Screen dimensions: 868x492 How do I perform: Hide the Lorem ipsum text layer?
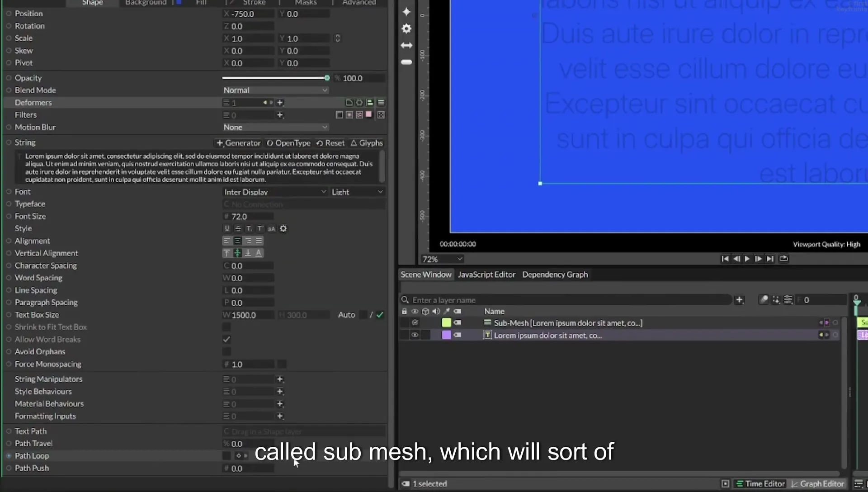pos(415,335)
